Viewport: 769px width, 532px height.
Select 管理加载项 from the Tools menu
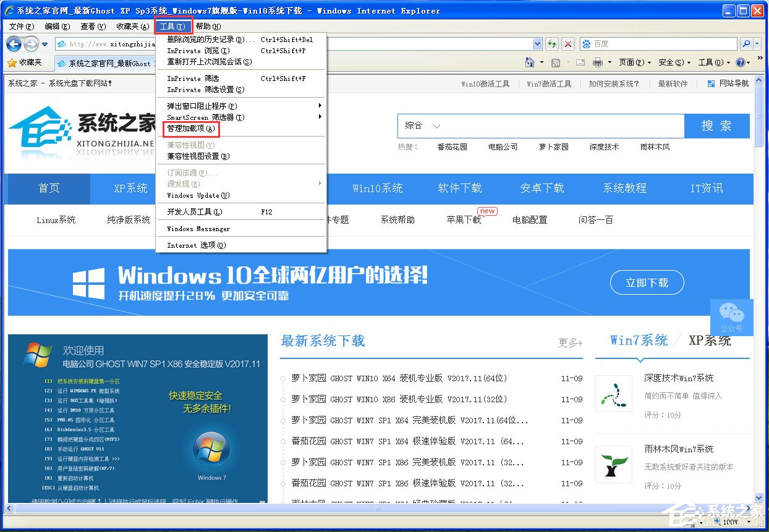point(189,129)
